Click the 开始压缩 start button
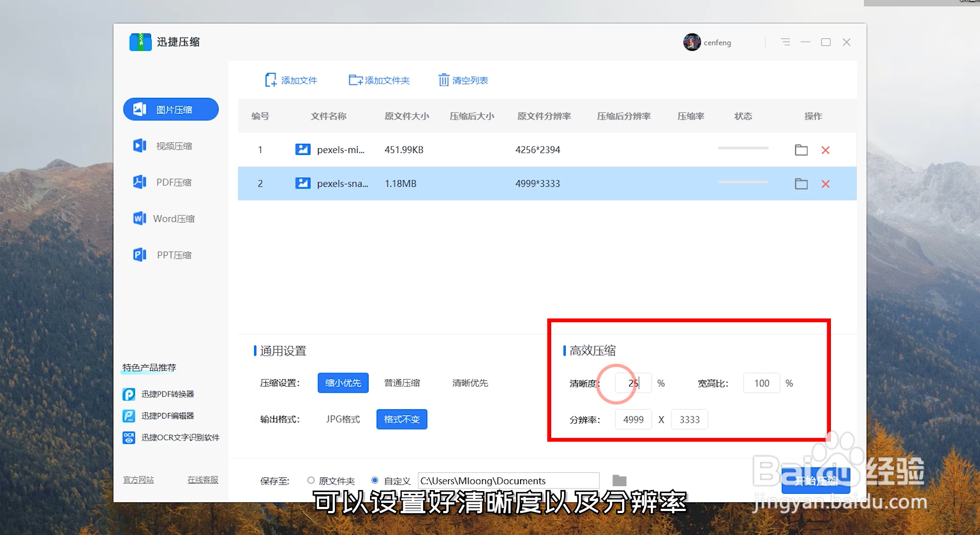This screenshot has height=535, width=980. coord(816,481)
